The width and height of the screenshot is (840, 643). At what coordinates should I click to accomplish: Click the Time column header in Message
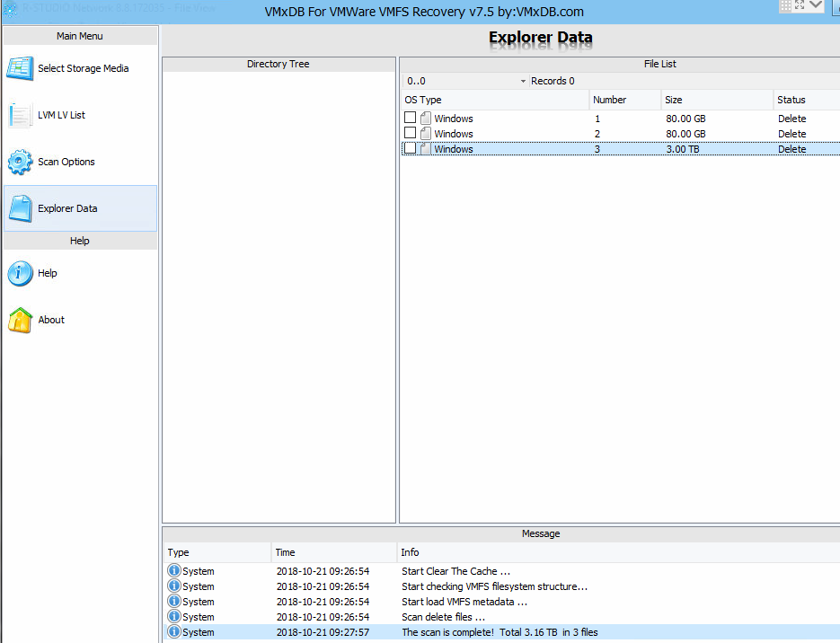[333, 552]
